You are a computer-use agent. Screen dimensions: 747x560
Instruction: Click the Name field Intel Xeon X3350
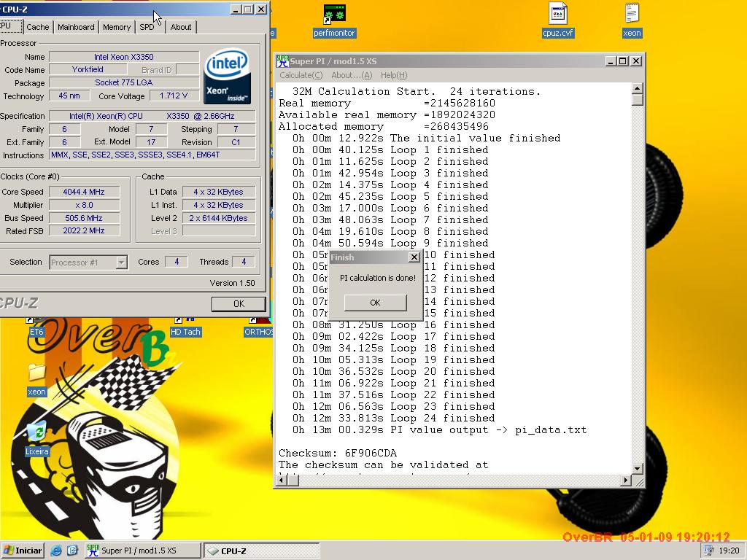tap(124, 57)
